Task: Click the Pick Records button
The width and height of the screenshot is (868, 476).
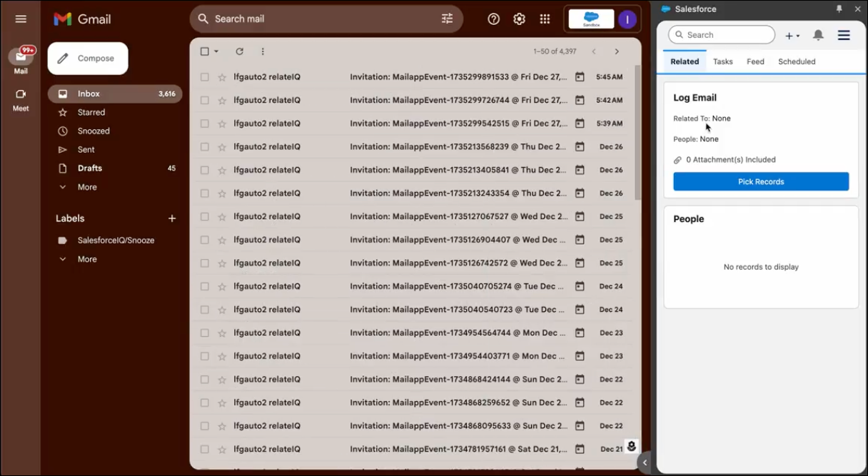Action: click(761, 182)
